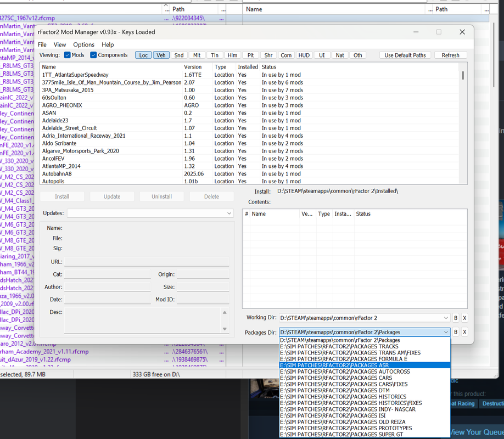Select PACKAGES PROTOTYPES option
Image resolution: width=504 pixels, height=439 pixels.
click(365, 428)
